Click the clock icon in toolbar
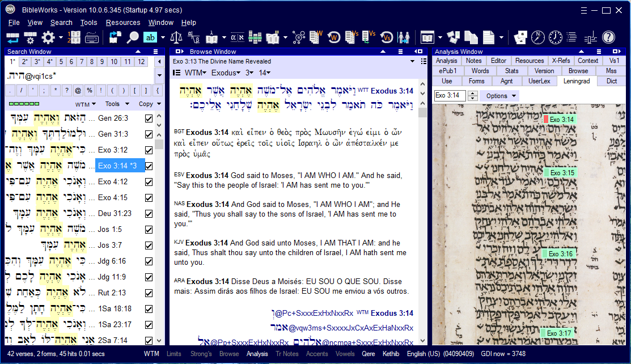 [x=556, y=37]
